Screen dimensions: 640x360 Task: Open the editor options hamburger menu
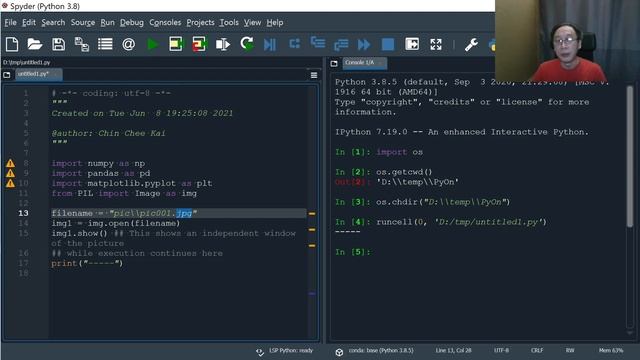pyautogui.click(x=314, y=75)
